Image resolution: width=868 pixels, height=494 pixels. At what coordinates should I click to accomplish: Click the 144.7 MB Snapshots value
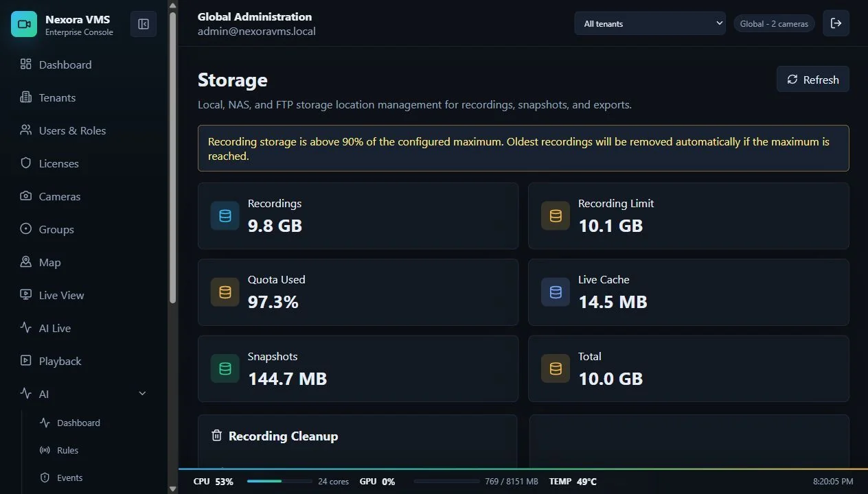pos(287,379)
